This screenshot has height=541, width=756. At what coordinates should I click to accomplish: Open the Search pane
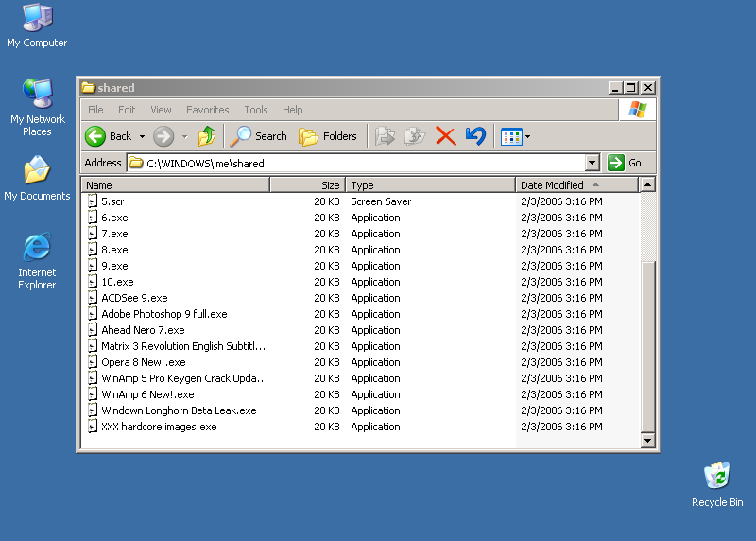[x=258, y=136]
